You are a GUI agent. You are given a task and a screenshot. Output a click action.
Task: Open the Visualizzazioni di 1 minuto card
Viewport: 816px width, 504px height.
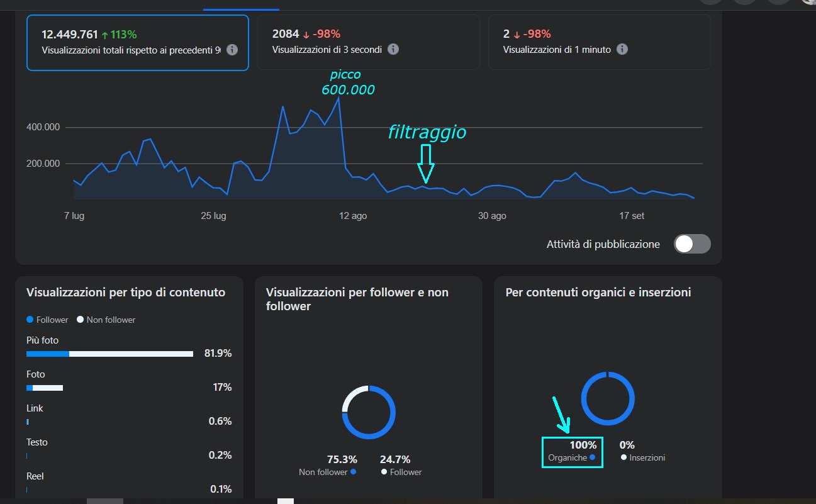600,42
